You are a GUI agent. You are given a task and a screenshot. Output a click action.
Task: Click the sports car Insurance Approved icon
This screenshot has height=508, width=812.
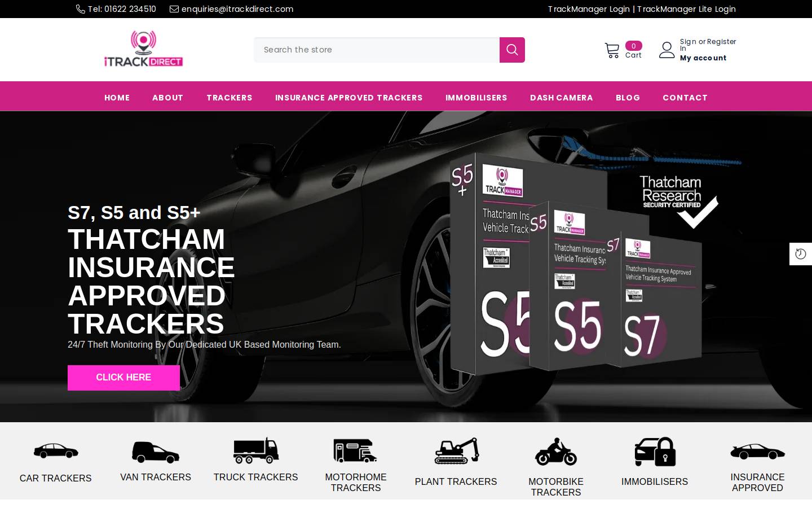(757, 452)
